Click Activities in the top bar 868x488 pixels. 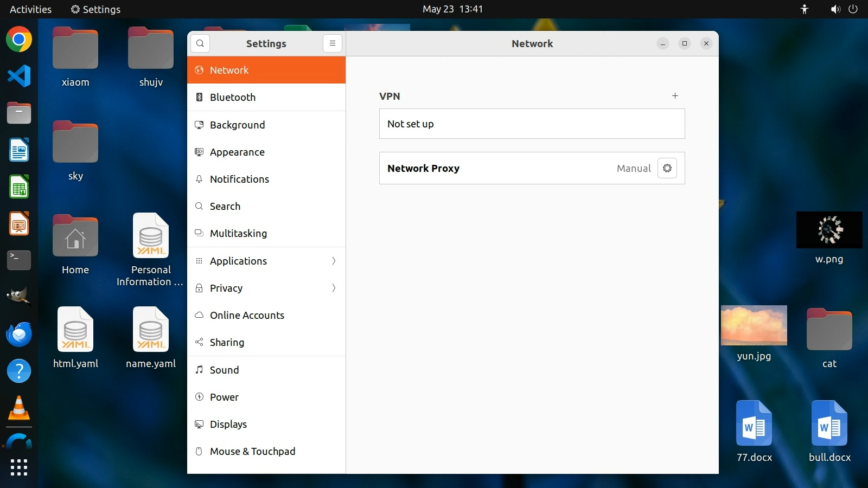(30, 9)
